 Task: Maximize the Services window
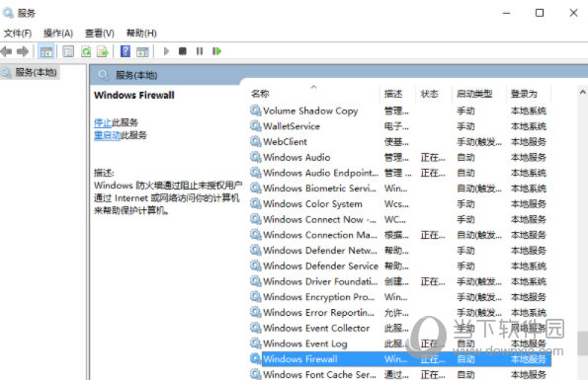(x=540, y=13)
